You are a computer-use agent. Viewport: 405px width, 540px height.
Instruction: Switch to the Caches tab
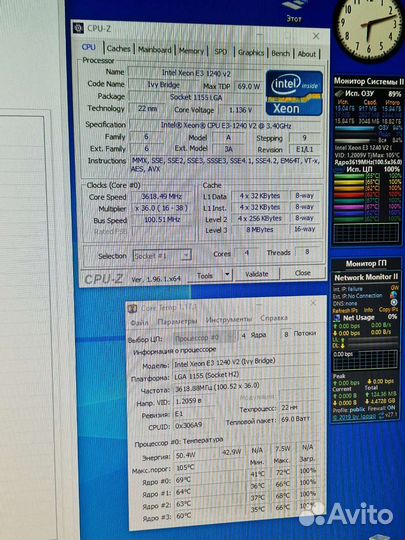click(x=118, y=49)
